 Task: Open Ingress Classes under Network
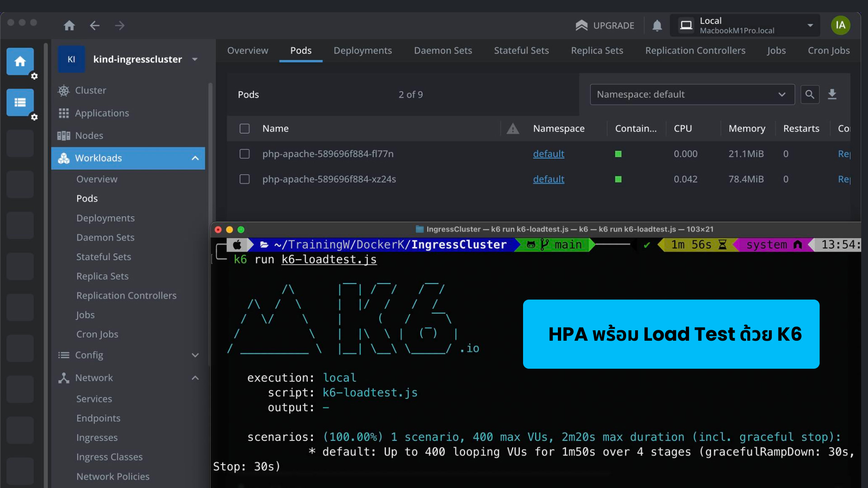coord(109,457)
